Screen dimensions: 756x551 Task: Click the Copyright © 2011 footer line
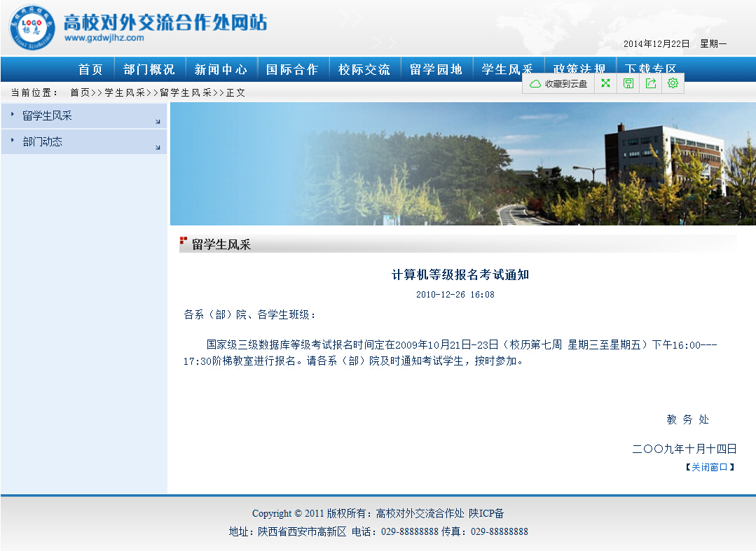378,513
